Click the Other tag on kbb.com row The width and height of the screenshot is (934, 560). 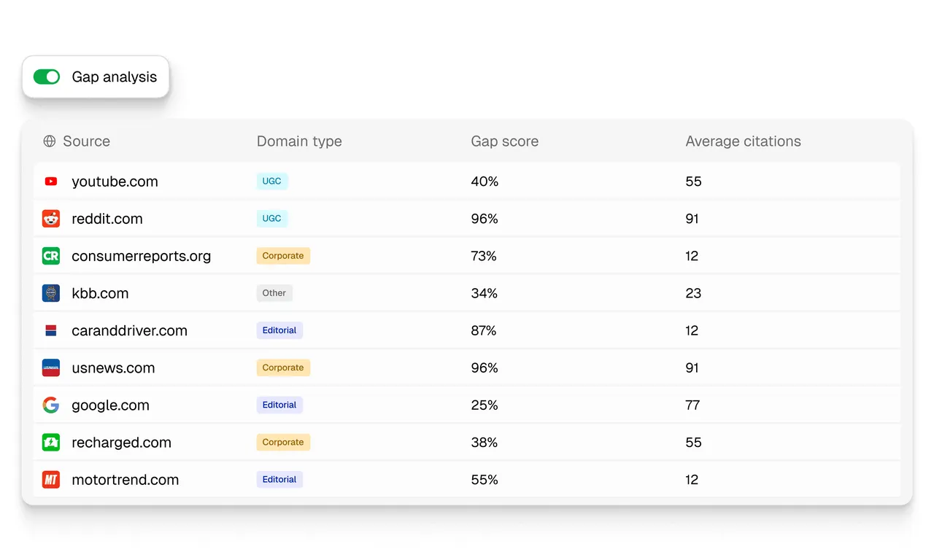(274, 293)
